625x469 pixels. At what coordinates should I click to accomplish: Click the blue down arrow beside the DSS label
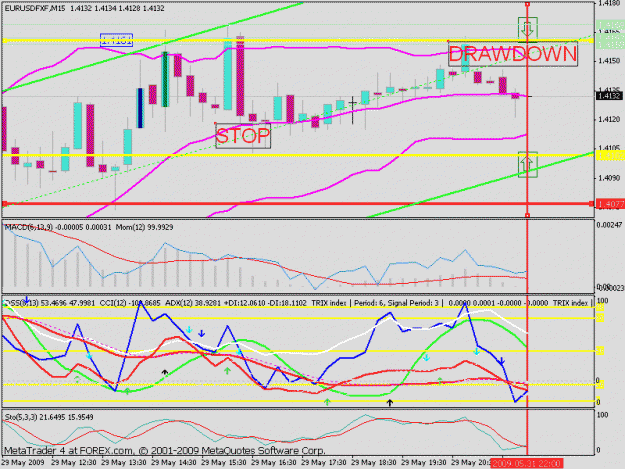pyautogui.click(x=26, y=299)
